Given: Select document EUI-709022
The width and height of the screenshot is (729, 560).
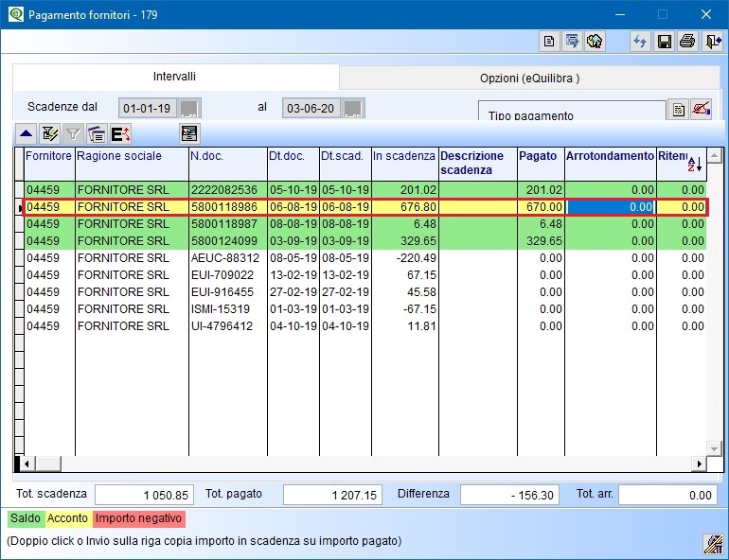Looking at the screenshot, I should (228, 275).
